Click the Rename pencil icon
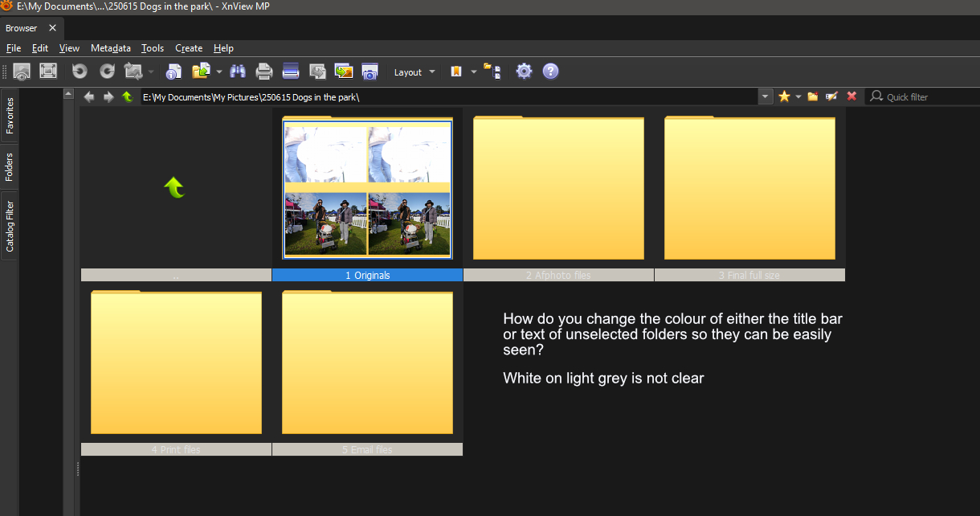This screenshot has width=980, height=516. (832, 96)
